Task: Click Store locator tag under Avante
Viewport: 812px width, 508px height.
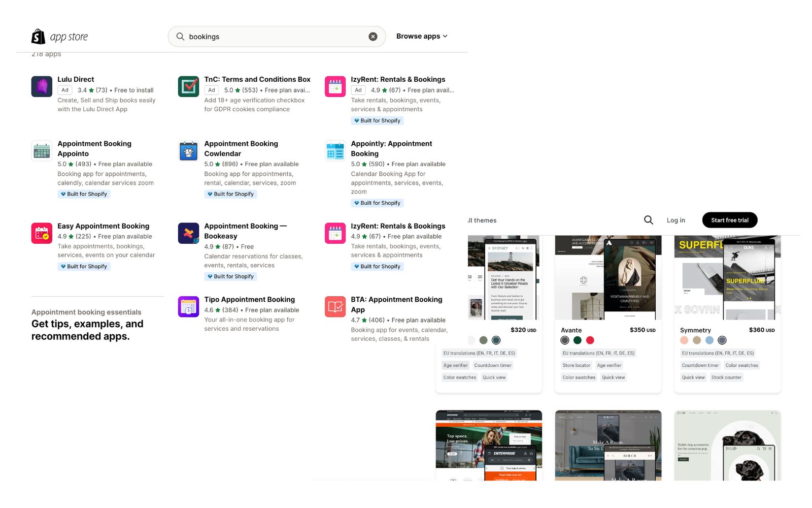Action: pyautogui.click(x=577, y=365)
